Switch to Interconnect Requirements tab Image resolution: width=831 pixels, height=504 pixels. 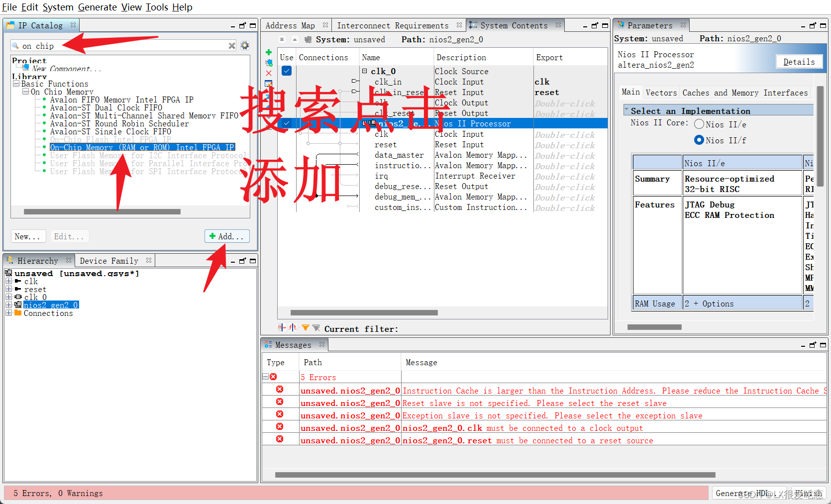point(393,25)
